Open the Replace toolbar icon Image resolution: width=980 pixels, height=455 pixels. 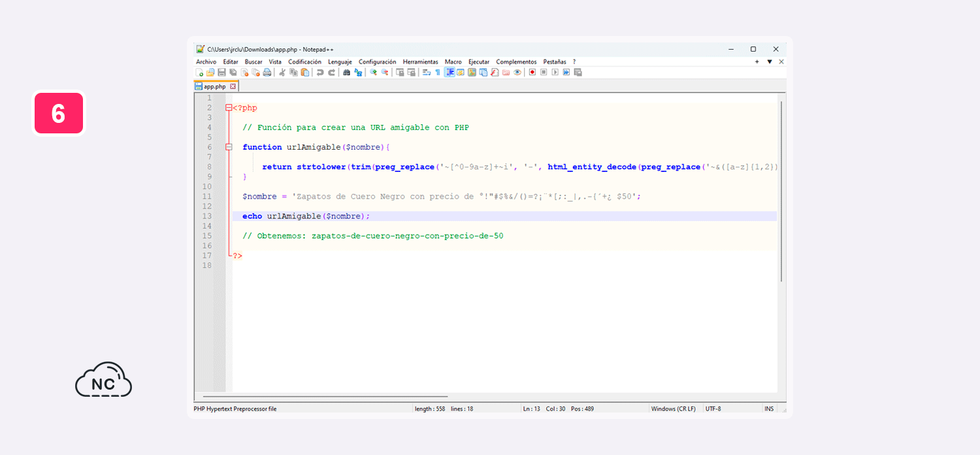point(358,73)
